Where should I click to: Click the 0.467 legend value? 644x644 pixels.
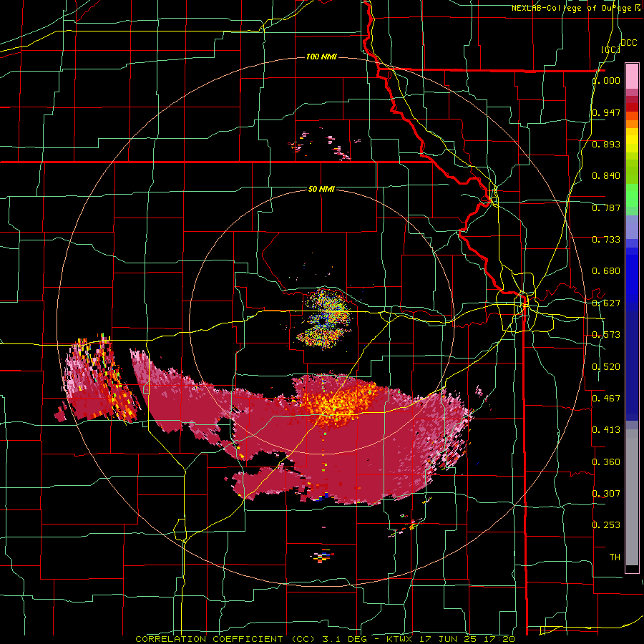pyautogui.click(x=606, y=398)
